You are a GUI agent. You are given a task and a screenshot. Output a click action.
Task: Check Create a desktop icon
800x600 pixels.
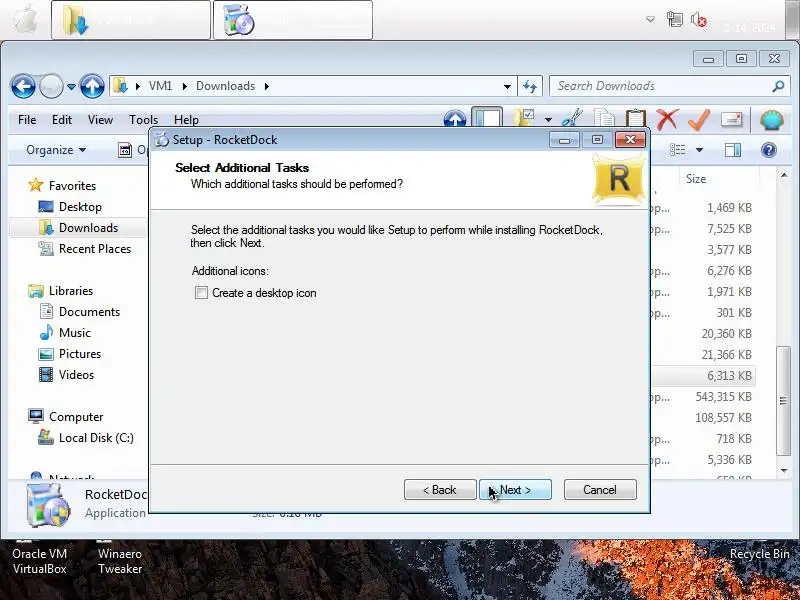click(202, 293)
